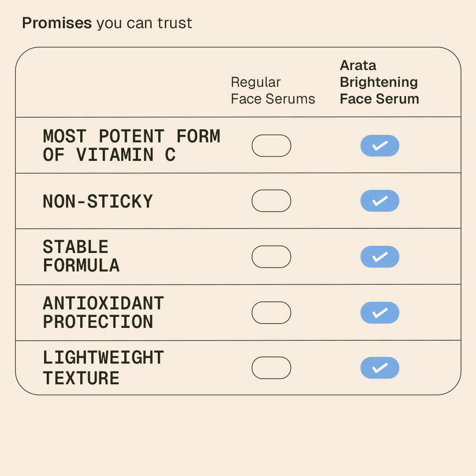Select the Arata Brightening Face Serum header
Viewport: 476px width, 476px height.
[x=379, y=82]
